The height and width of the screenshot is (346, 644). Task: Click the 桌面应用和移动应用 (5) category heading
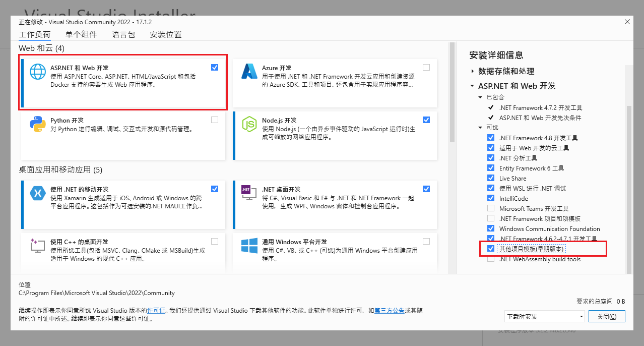(60, 169)
